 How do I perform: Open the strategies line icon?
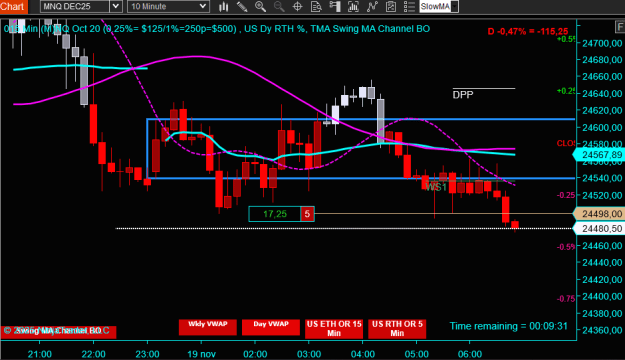click(x=372, y=6)
